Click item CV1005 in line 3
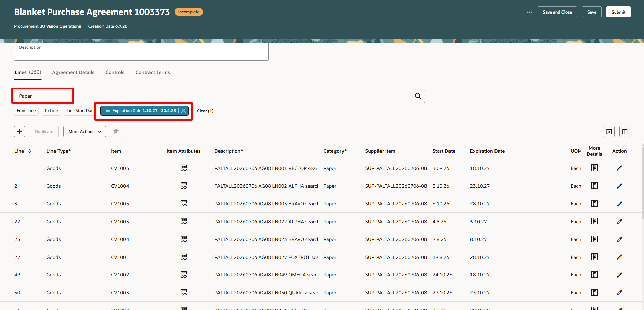The height and width of the screenshot is (310, 644). coord(120,204)
